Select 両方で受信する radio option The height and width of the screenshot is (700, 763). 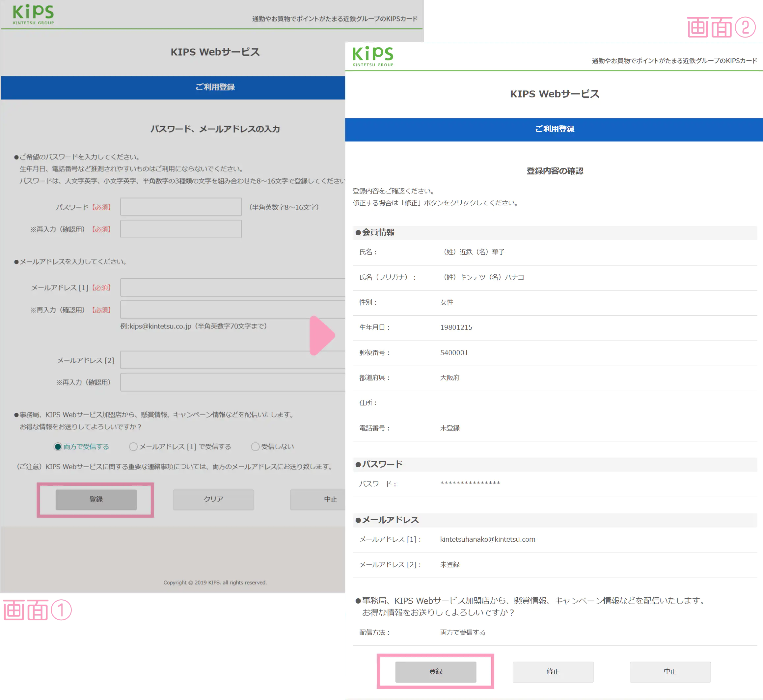pos(58,447)
